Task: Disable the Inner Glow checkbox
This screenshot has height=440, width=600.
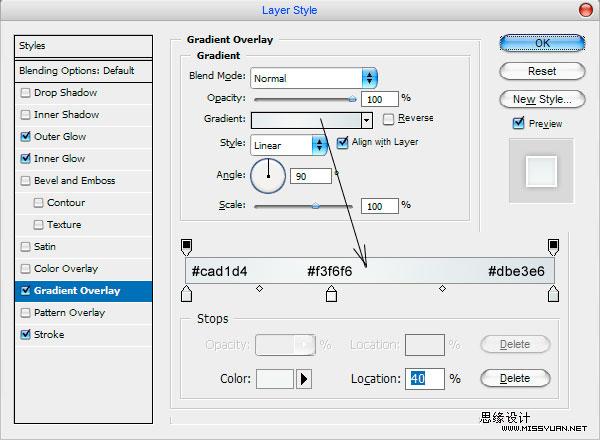Action: point(25,158)
